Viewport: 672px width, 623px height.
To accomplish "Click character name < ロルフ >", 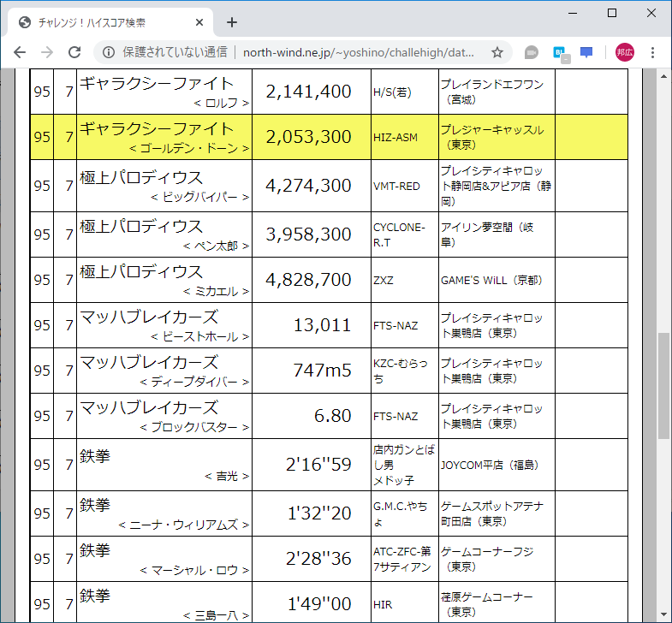I will 221,104.
